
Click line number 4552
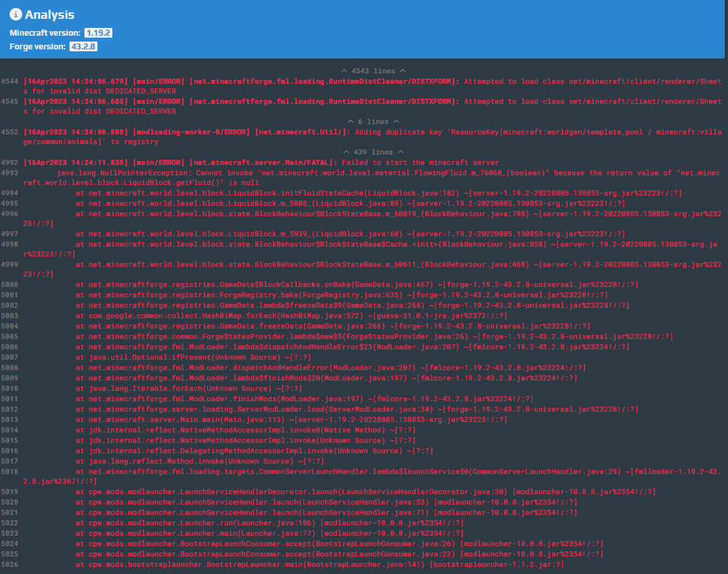(x=10, y=132)
